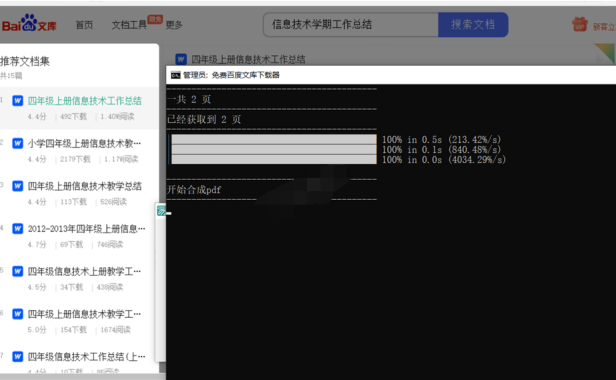Open the 文档工具 nav item
Viewport: 616px width, 380px height.
click(x=129, y=25)
